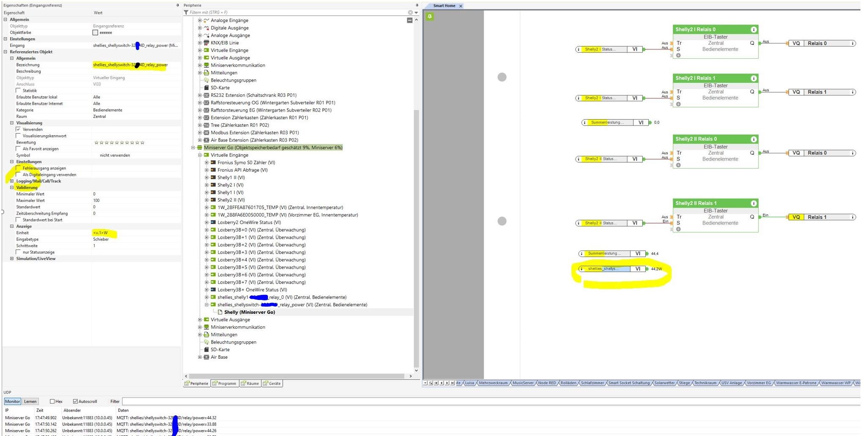Click the Digitale Ausgänge icon
Viewport: 868px width, 436px height.
(x=206, y=28)
